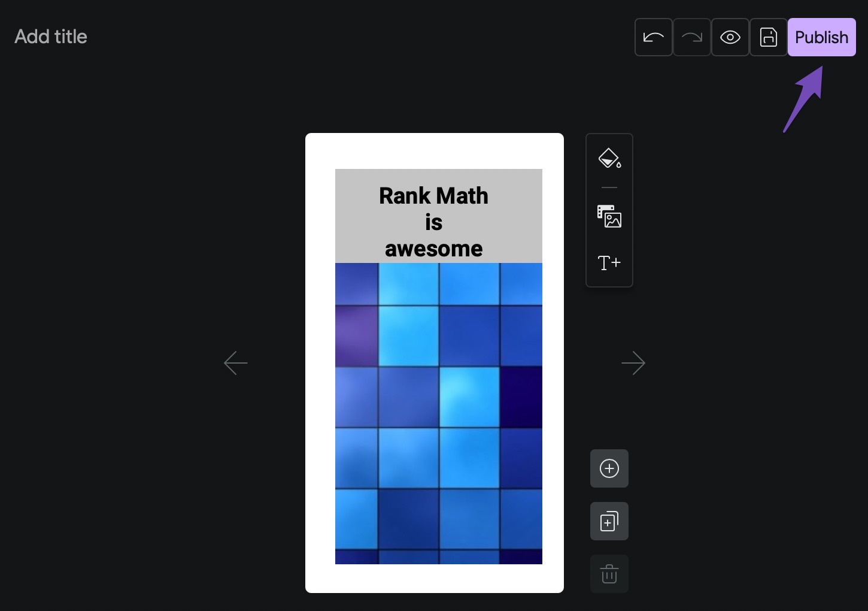Viewport: 868px width, 611px height.
Task: Add text with the T+ icon
Action: point(609,262)
